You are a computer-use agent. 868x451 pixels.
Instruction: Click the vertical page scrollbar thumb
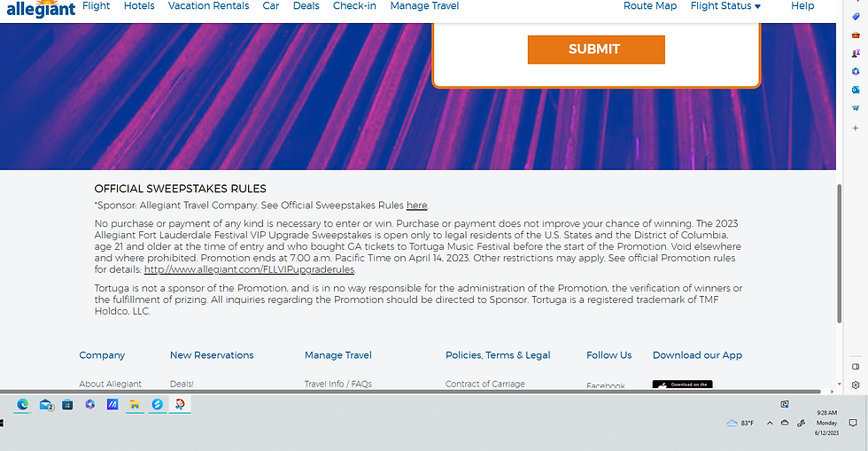[840, 253]
